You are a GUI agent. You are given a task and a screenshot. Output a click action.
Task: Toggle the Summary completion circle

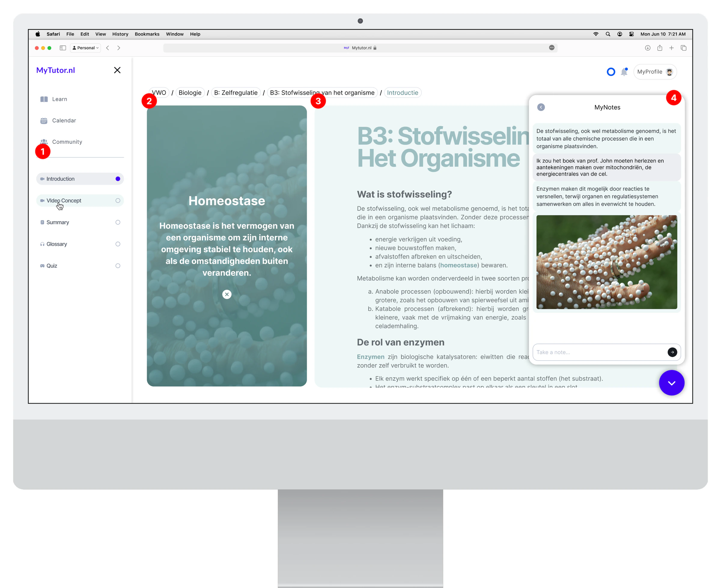[118, 222]
